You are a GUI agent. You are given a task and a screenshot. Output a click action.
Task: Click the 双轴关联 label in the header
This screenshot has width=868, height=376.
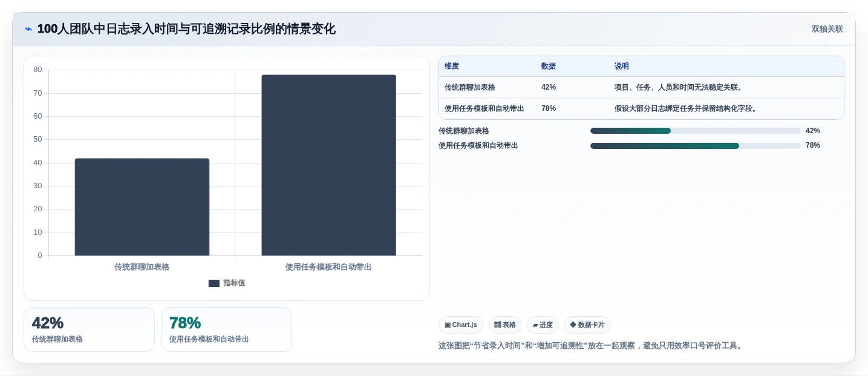[827, 29]
